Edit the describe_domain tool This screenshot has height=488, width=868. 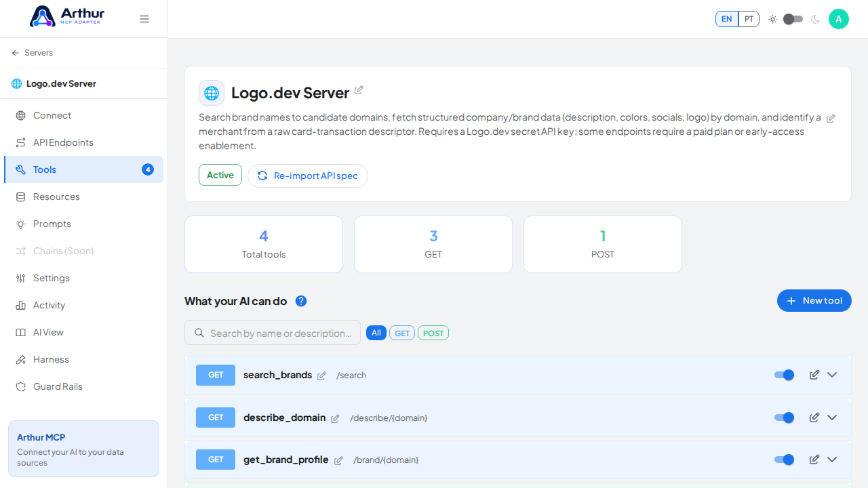(814, 418)
